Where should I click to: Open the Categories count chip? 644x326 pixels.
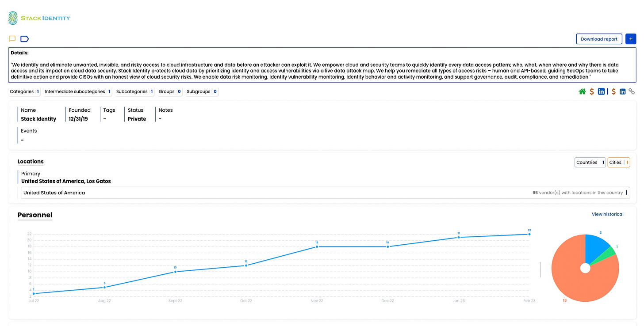click(x=25, y=91)
